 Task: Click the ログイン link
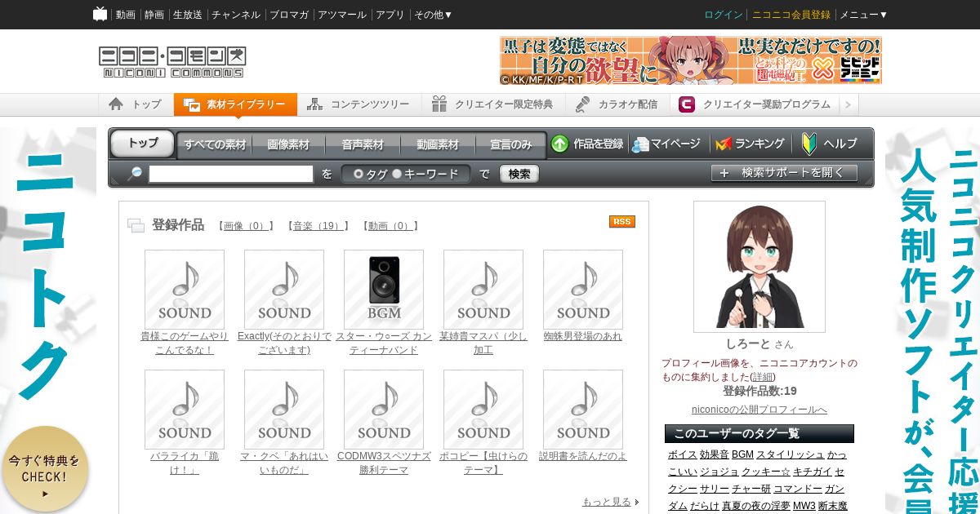(x=724, y=15)
